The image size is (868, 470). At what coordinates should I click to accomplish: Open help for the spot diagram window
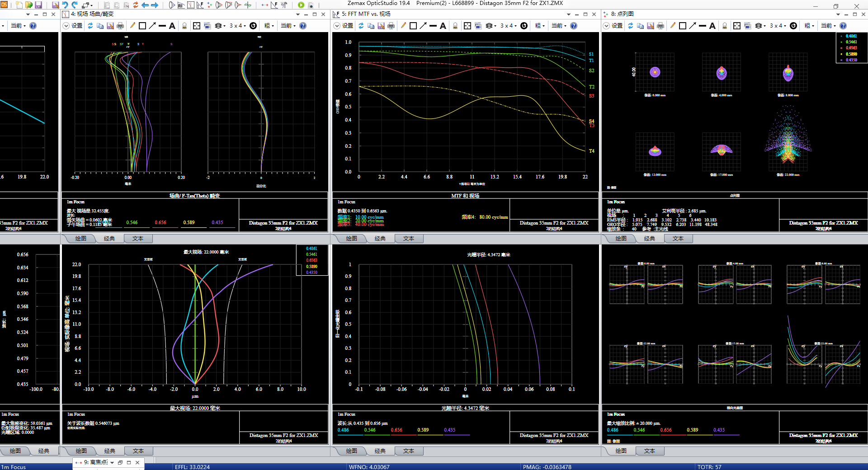tap(844, 26)
